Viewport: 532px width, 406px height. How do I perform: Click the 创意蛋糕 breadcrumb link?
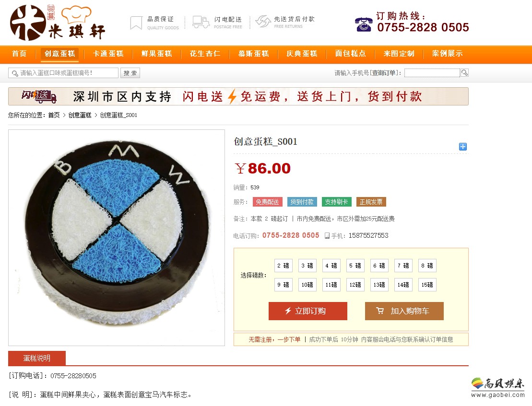(80, 115)
